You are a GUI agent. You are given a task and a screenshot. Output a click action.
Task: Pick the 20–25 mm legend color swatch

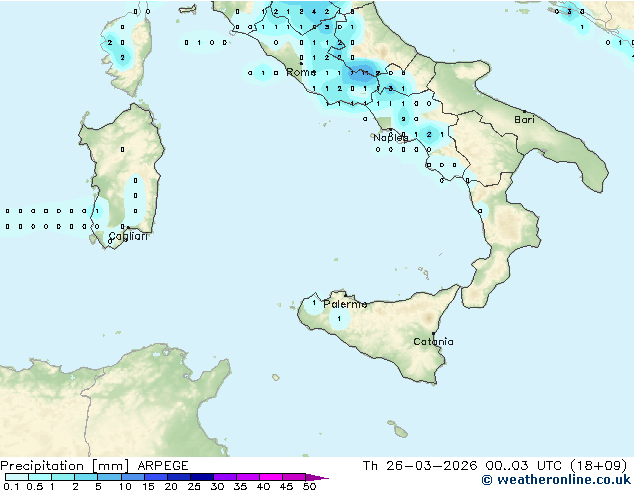pyautogui.click(x=179, y=477)
